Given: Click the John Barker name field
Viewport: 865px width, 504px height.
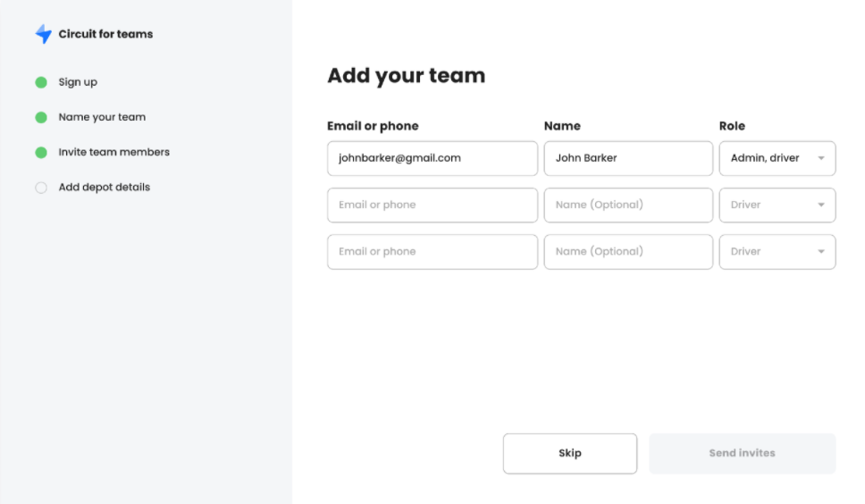Looking at the screenshot, I should coord(628,158).
